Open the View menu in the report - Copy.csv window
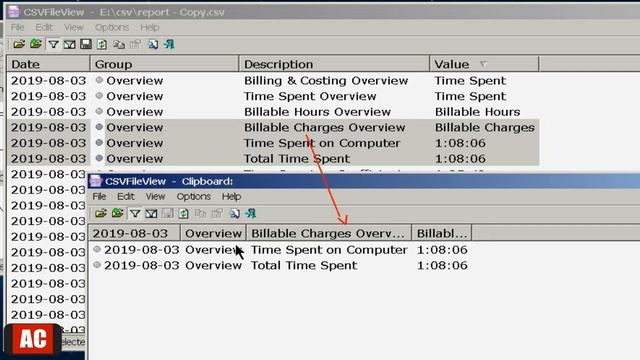Viewport: 640px width, 360px height. [x=73, y=27]
